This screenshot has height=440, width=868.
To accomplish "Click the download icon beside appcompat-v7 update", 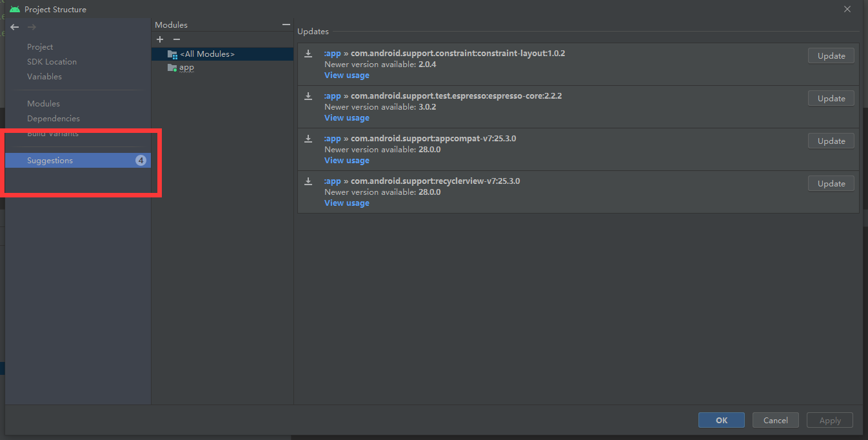I will tap(308, 139).
